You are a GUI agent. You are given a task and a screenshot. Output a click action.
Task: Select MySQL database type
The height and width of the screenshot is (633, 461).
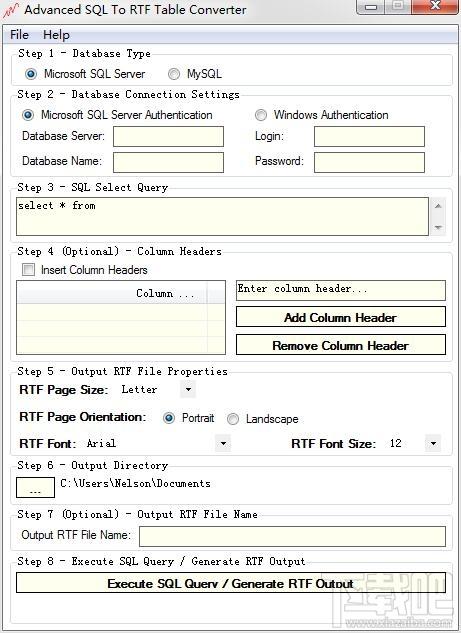click(174, 74)
